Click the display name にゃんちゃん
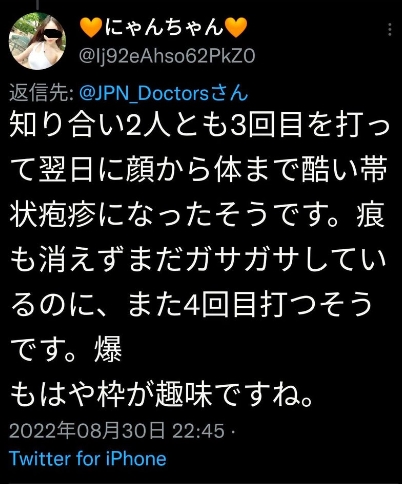This screenshot has width=402, height=484. point(164,27)
